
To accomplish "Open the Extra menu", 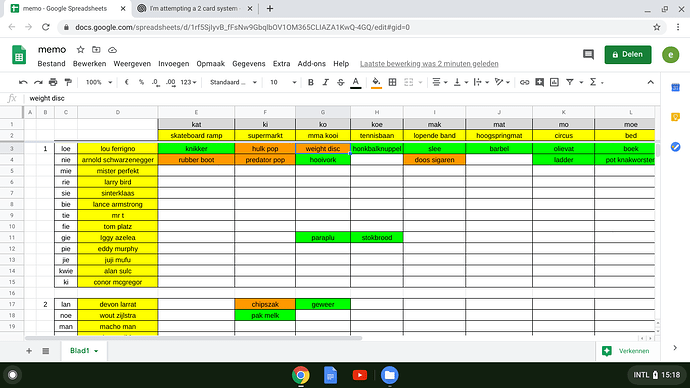I will pos(281,64).
